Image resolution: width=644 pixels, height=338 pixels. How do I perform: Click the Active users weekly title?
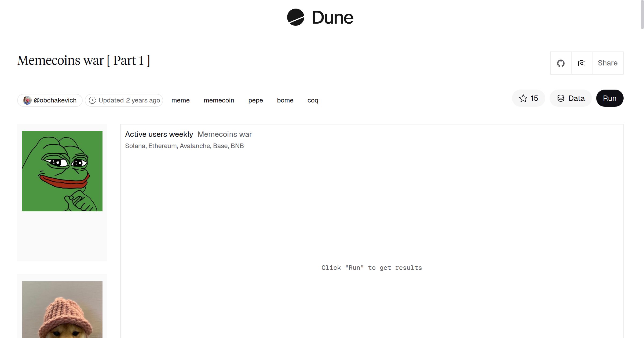[159, 134]
